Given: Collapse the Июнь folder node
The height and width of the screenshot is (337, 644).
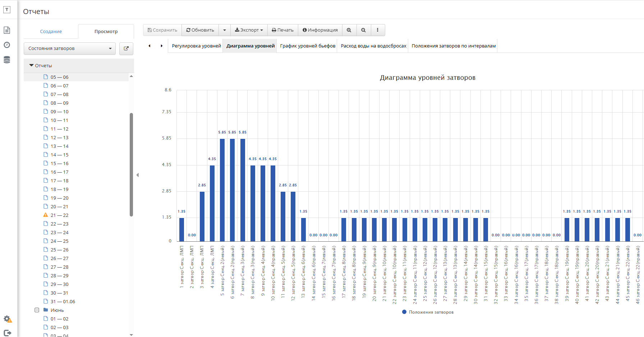Looking at the screenshot, I should (x=37, y=310).
